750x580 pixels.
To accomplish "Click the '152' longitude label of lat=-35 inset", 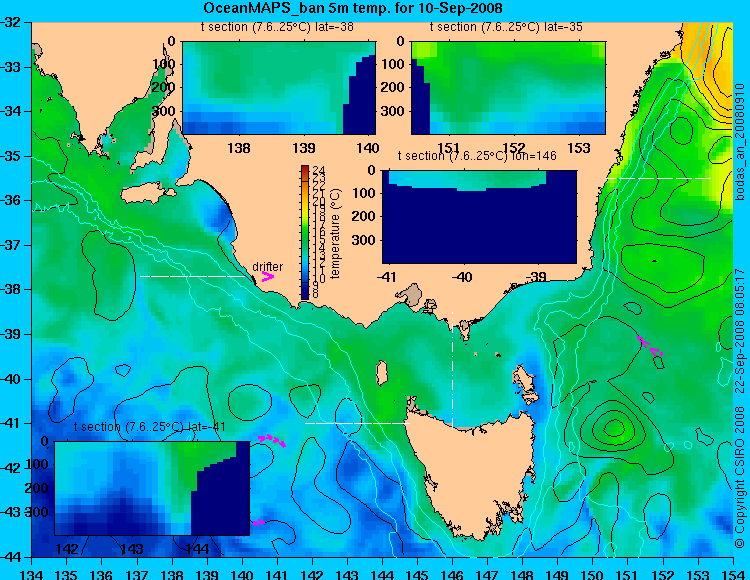I will pos(515,147).
